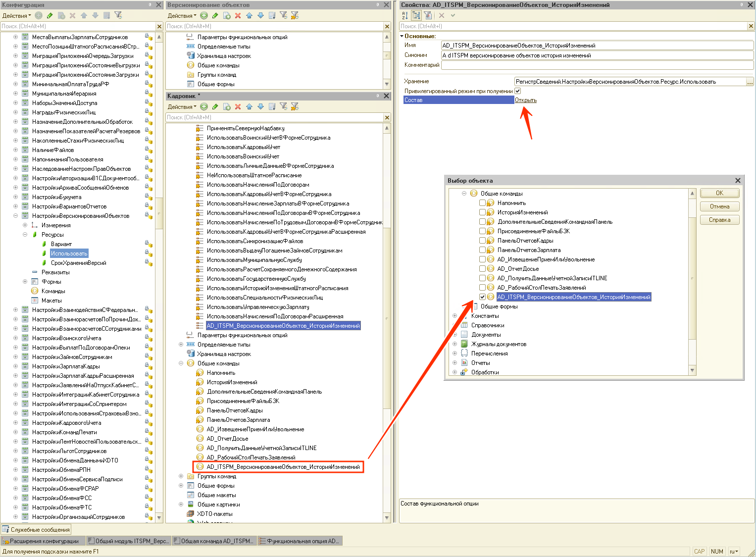Check ПрисоединенныеФайлыБЗК checkbox in dialog
Viewport: 756px width, 557px height.
482,231
